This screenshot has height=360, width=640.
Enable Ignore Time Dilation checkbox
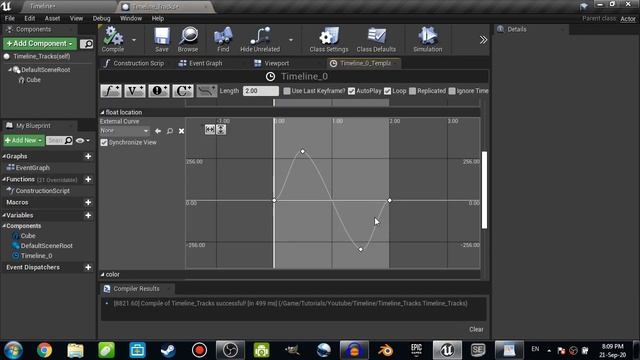click(452, 91)
